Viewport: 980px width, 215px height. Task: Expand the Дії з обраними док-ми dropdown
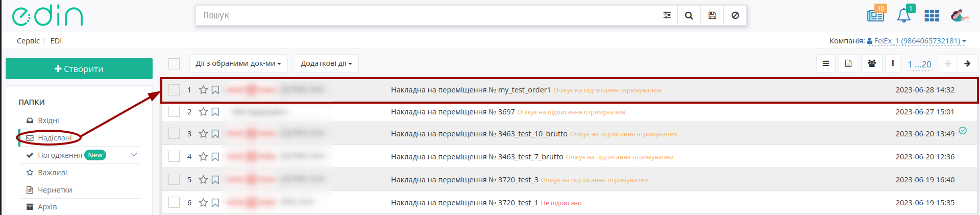238,63
